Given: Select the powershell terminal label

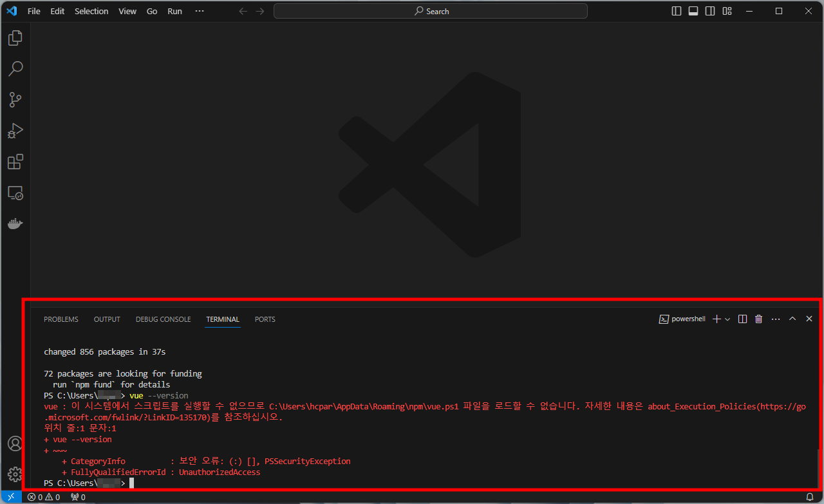Looking at the screenshot, I should [682, 319].
